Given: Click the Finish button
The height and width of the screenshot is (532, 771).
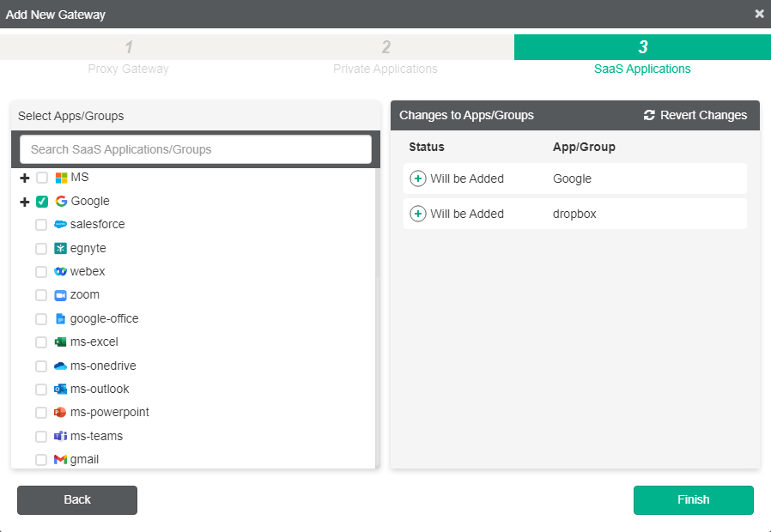Looking at the screenshot, I should (693, 499).
